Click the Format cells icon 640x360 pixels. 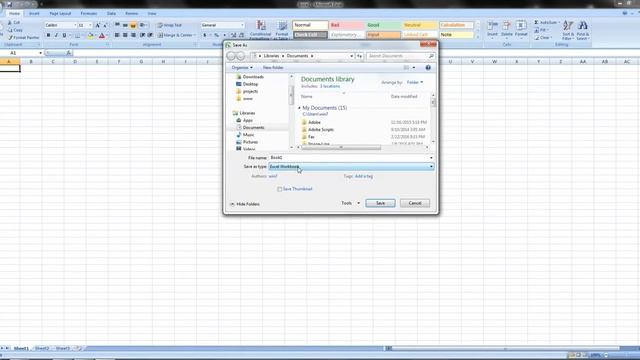[521, 26]
